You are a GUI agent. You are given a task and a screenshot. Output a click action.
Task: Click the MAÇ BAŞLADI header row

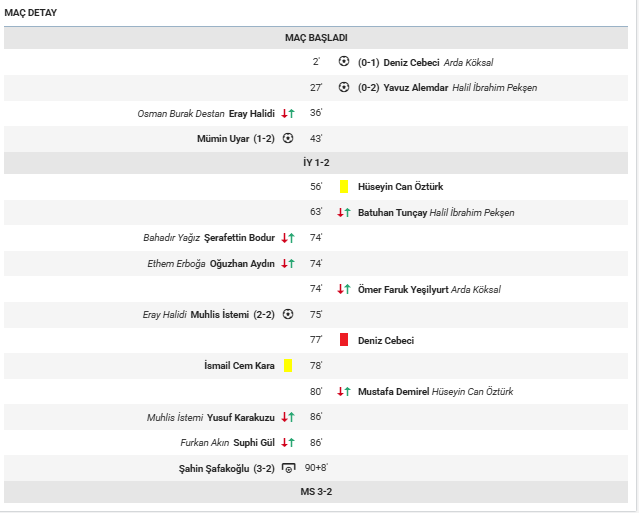coord(316,37)
